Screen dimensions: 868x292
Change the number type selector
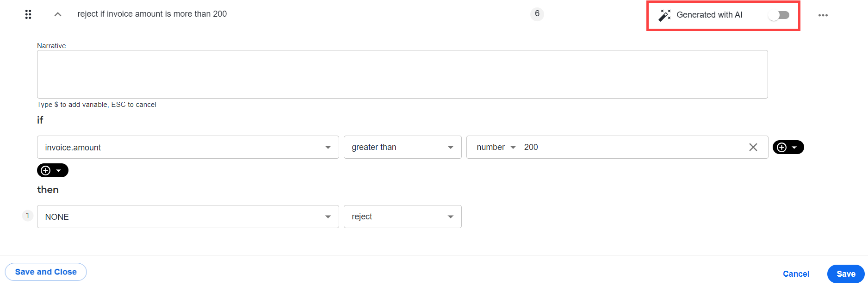coord(496,147)
